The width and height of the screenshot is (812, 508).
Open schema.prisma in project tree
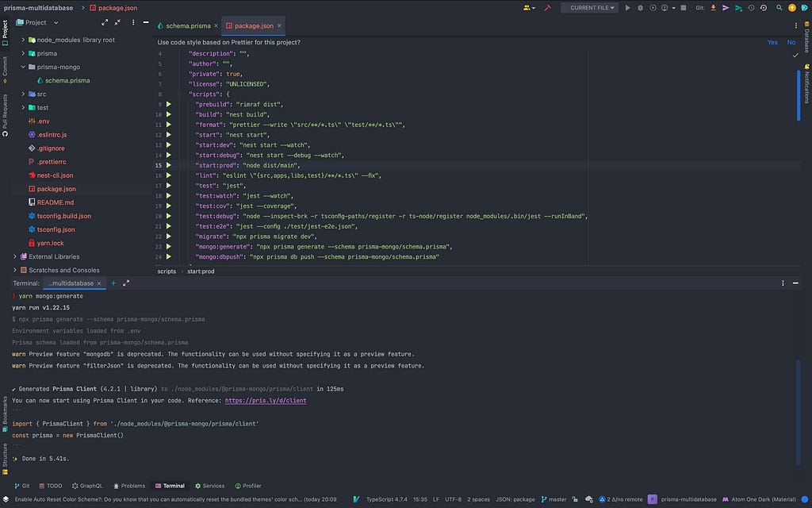[x=67, y=80]
